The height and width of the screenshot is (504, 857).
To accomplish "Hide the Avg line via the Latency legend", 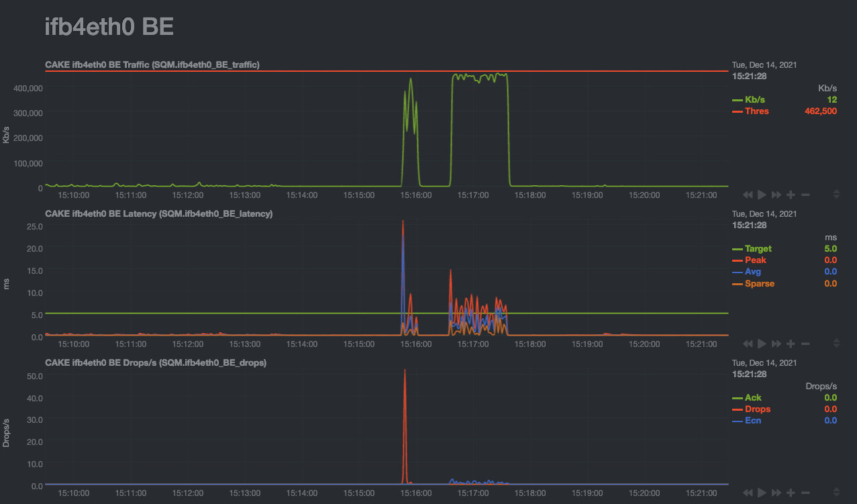I will (x=752, y=271).
